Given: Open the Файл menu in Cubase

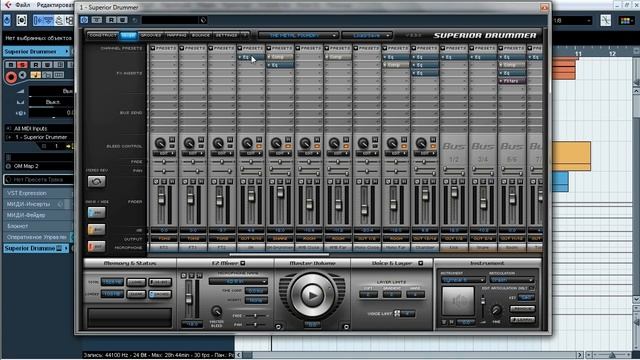Looking at the screenshot, I should (22, 5).
